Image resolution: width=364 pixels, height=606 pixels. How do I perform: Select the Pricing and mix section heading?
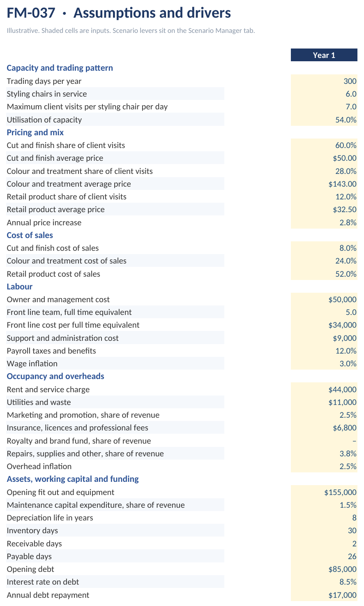35,132
